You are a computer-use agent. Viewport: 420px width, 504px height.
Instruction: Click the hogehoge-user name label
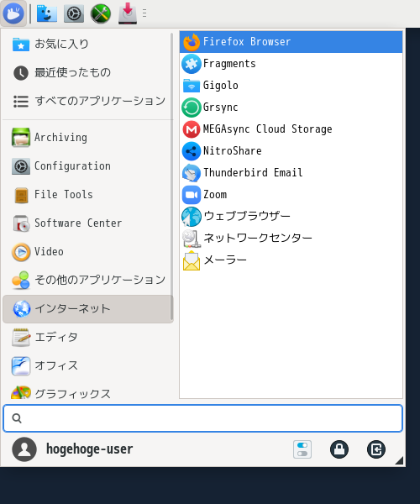click(89, 449)
